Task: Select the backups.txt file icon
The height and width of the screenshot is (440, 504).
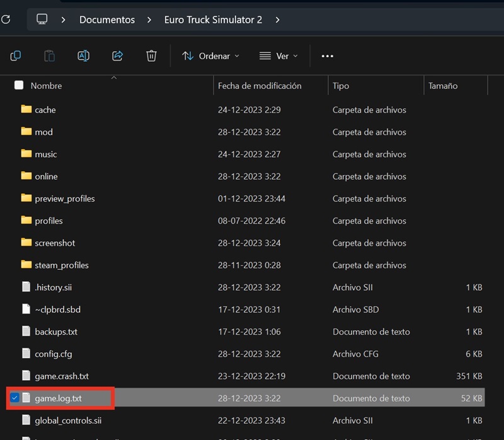Action: tap(26, 331)
